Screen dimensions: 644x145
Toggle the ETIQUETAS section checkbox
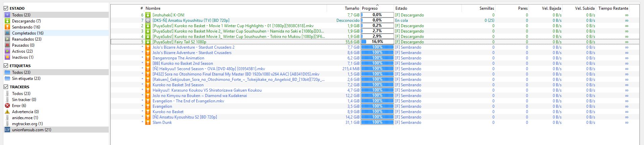6,66
